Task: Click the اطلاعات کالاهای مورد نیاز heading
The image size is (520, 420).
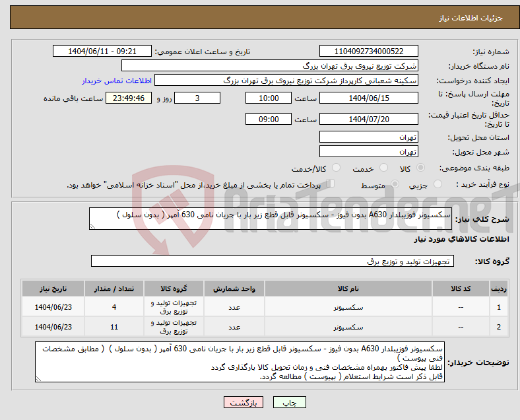Action: 461,239
